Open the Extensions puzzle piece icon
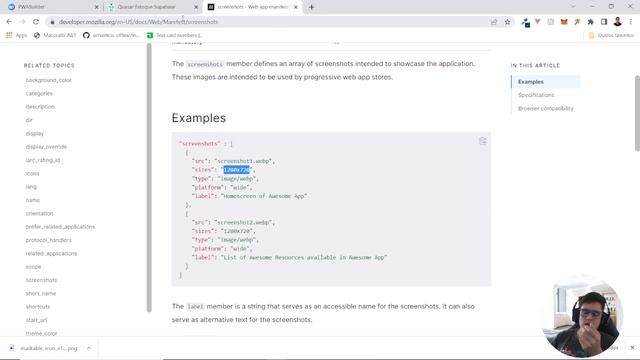The height and width of the screenshot is (360, 640). [x=590, y=22]
